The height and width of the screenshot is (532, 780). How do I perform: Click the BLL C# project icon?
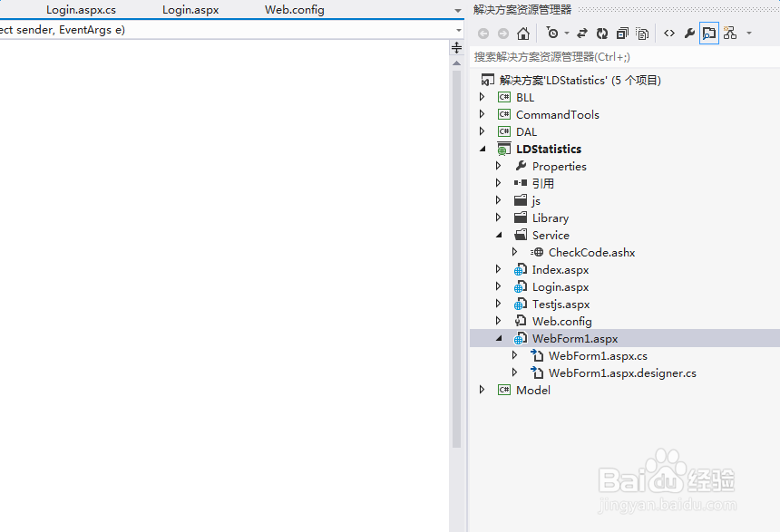point(504,97)
